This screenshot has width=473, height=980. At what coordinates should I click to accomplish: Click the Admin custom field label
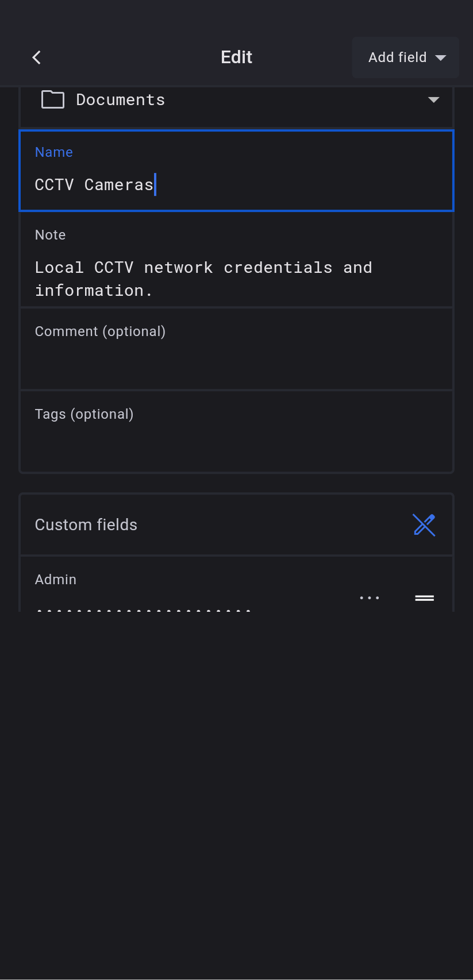[56, 580]
